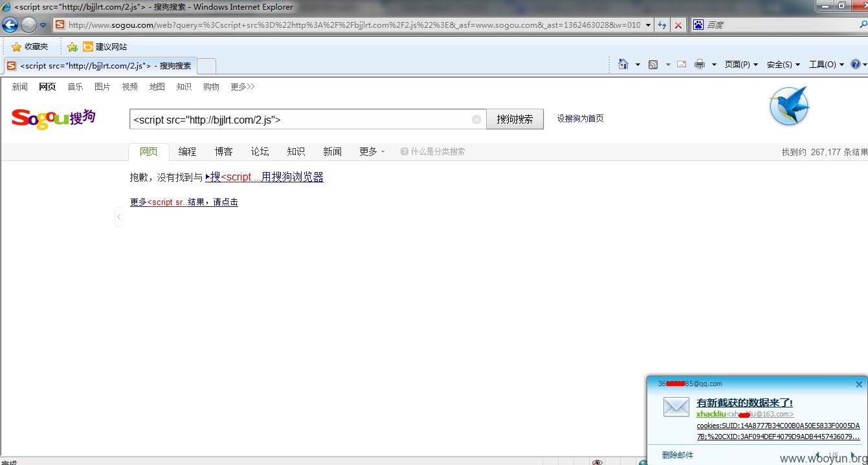Click the 图片 images navigation link
This screenshot has width=868, height=465.
[x=102, y=87]
